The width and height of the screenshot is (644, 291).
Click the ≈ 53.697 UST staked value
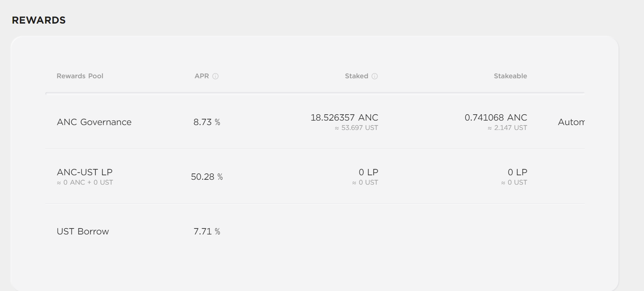356,128
